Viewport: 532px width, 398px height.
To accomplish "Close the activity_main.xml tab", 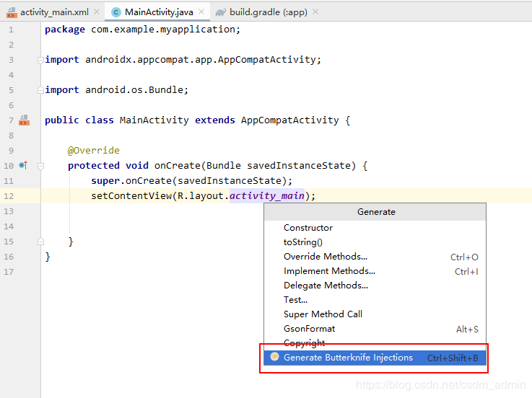I will pyautogui.click(x=97, y=12).
